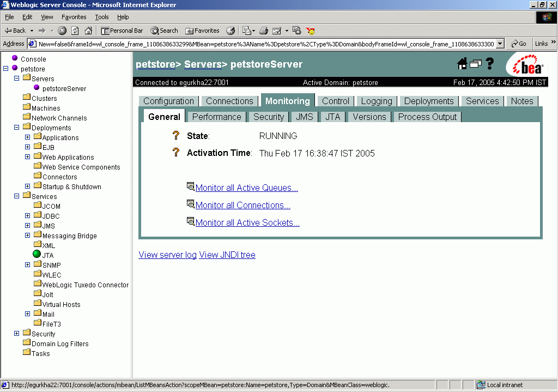Open the History toolbar icon
This screenshot has width=558, height=392.
pos(231,31)
